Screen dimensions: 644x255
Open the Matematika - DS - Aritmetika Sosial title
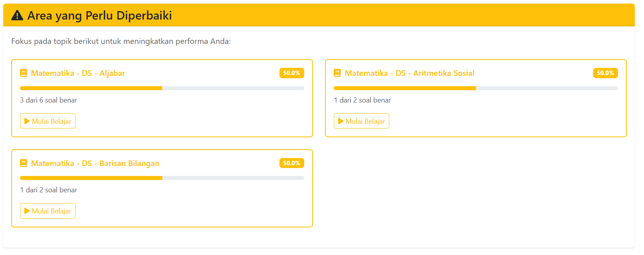tap(409, 73)
